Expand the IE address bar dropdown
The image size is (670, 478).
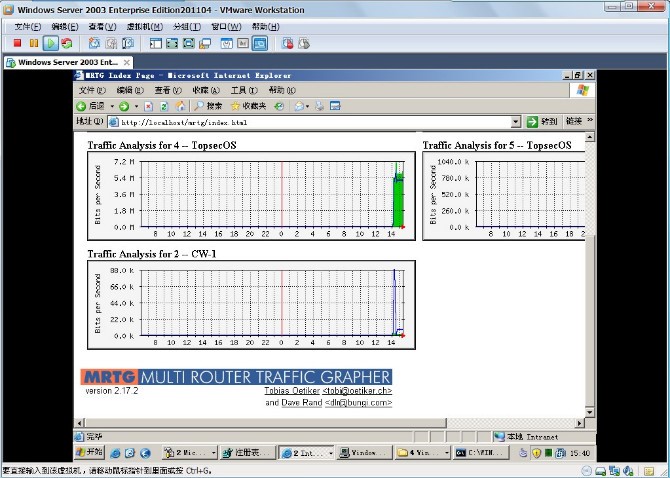516,122
